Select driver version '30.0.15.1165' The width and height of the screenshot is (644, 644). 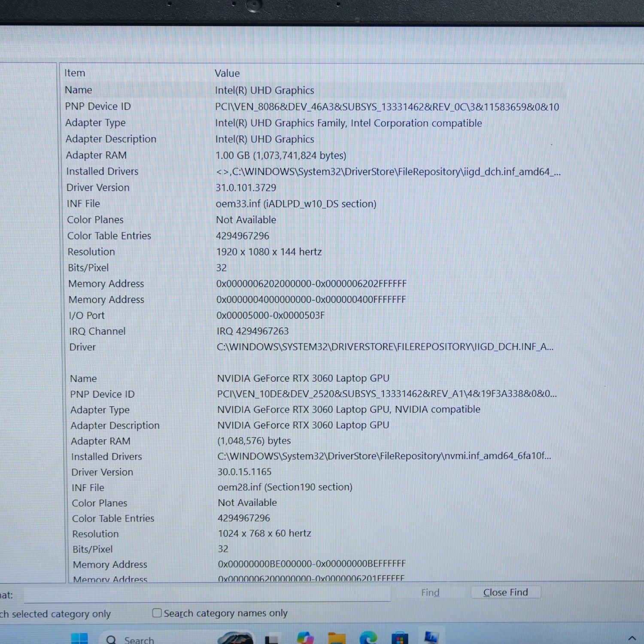tap(245, 471)
